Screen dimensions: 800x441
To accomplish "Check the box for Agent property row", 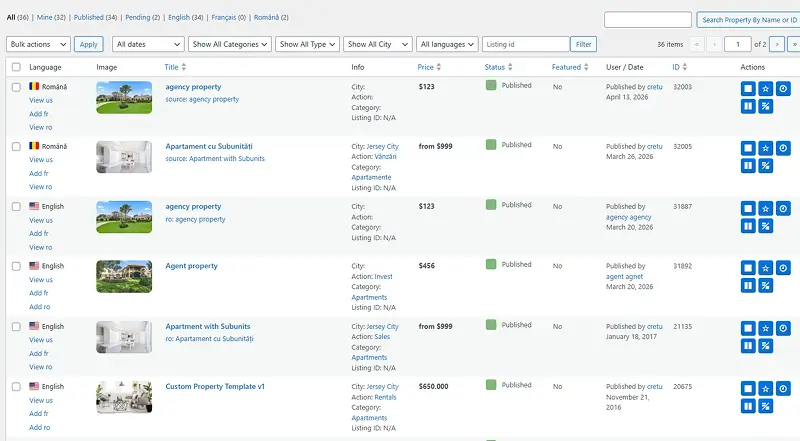I will pos(16,267).
